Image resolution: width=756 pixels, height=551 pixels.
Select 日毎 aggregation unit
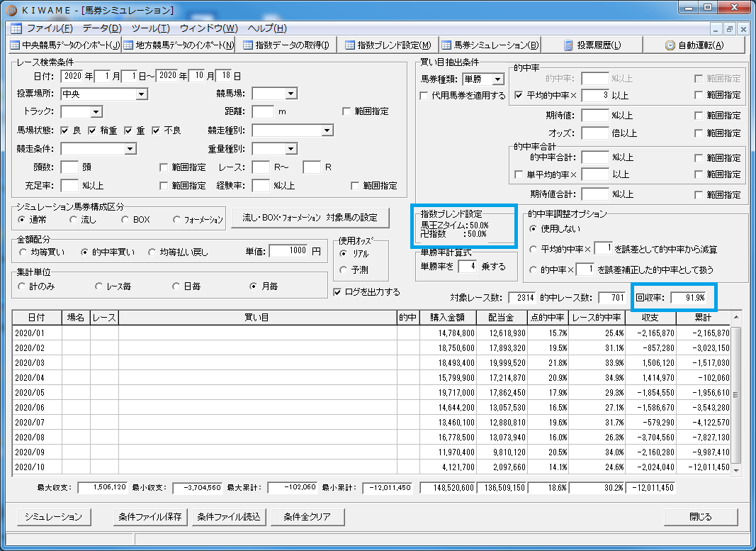pos(176,286)
